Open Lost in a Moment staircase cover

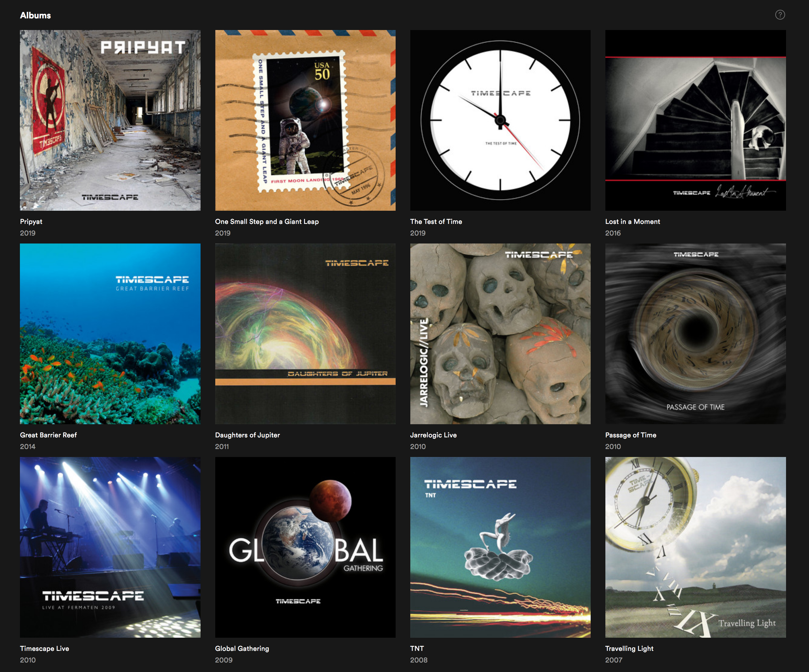click(x=695, y=120)
